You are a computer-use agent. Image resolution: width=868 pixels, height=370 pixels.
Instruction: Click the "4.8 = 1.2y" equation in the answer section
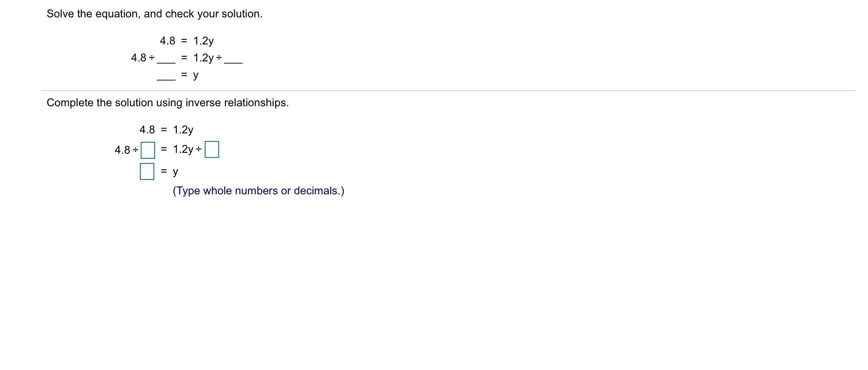pyautogui.click(x=166, y=130)
